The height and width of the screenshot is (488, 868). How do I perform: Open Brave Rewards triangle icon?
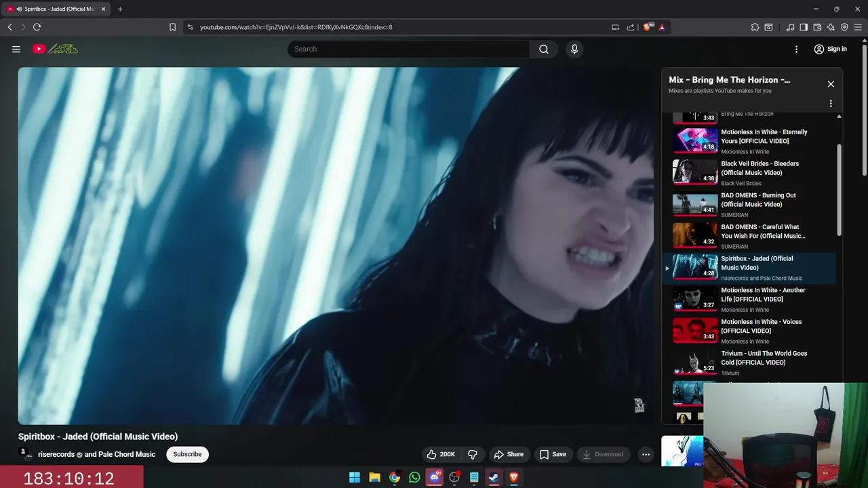click(x=662, y=27)
